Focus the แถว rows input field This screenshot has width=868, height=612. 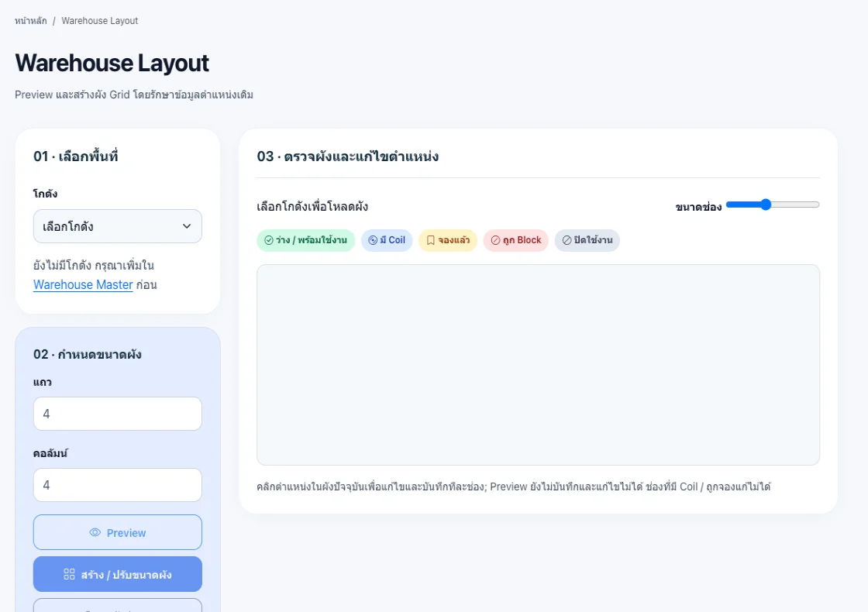tap(117, 414)
